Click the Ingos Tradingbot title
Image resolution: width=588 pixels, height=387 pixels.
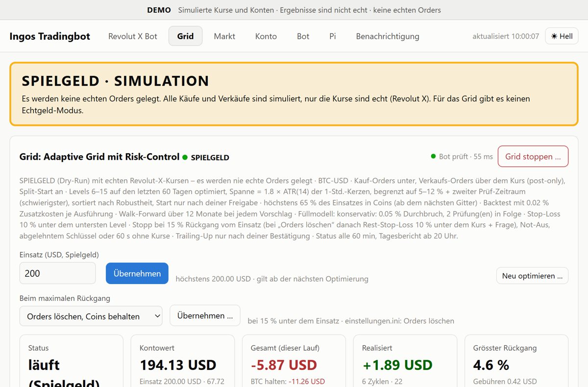50,36
